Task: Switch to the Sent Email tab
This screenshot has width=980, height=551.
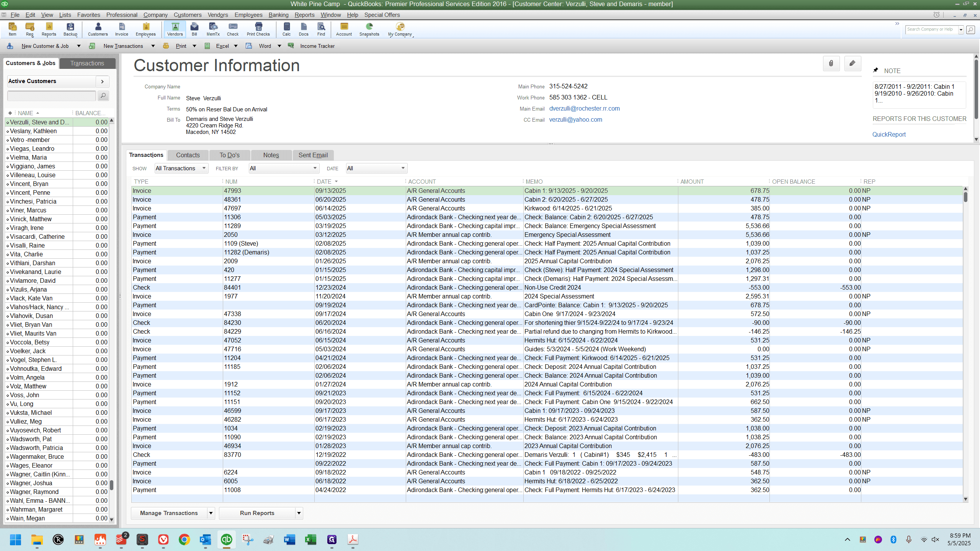Action: coord(313,155)
